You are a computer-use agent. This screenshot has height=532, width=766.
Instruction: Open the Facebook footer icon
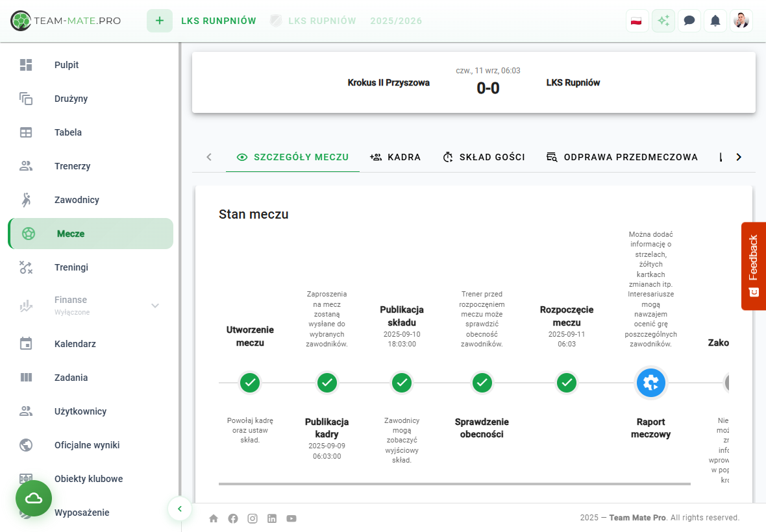(233, 518)
